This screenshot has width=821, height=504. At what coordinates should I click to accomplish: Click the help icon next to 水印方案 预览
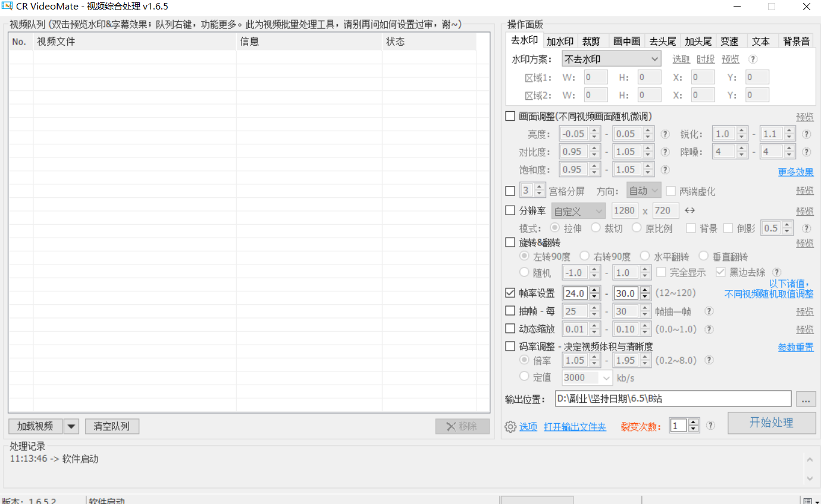click(753, 59)
